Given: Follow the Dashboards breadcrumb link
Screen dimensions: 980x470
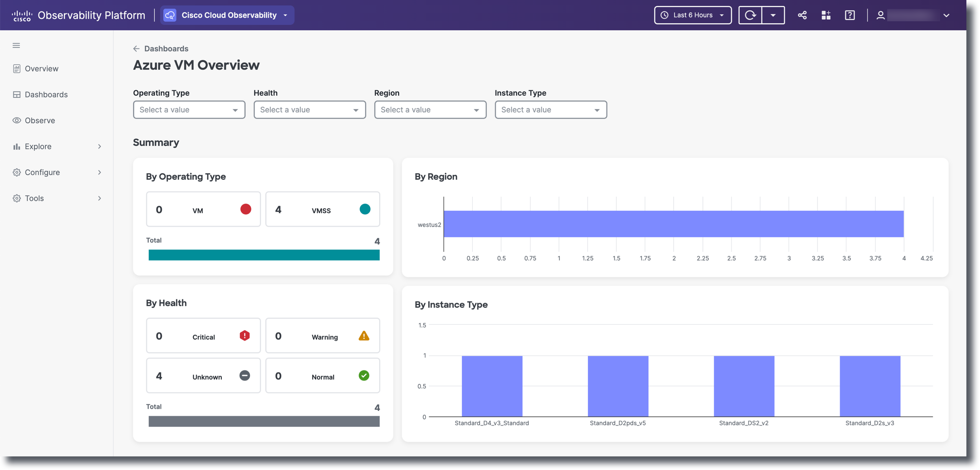Looking at the screenshot, I should coord(166,49).
